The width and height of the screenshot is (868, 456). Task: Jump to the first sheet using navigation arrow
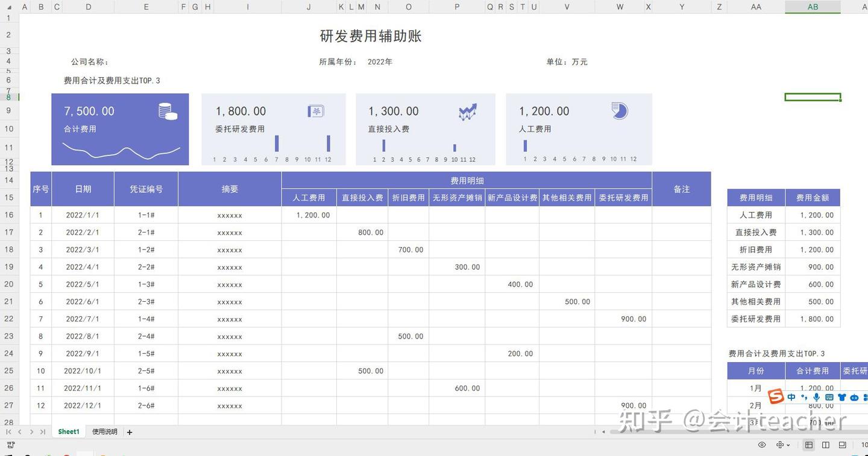click(x=8, y=432)
